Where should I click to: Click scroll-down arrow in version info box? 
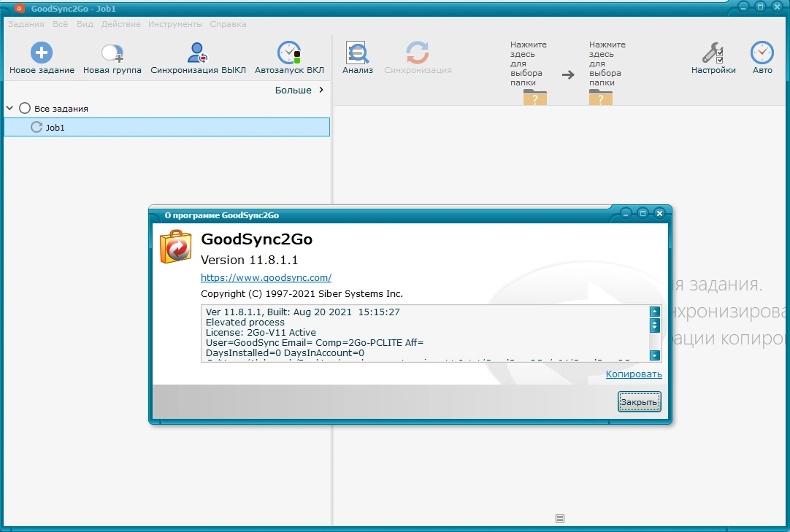tap(654, 355)
